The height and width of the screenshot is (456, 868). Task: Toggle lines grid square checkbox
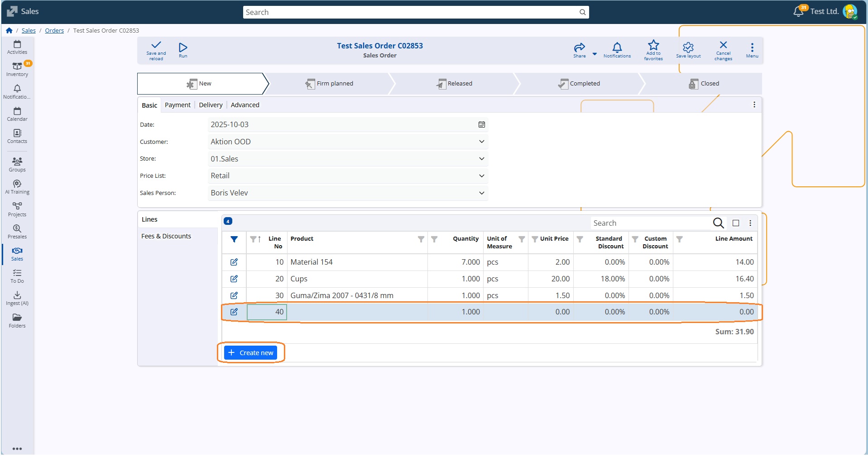[736, 223]
